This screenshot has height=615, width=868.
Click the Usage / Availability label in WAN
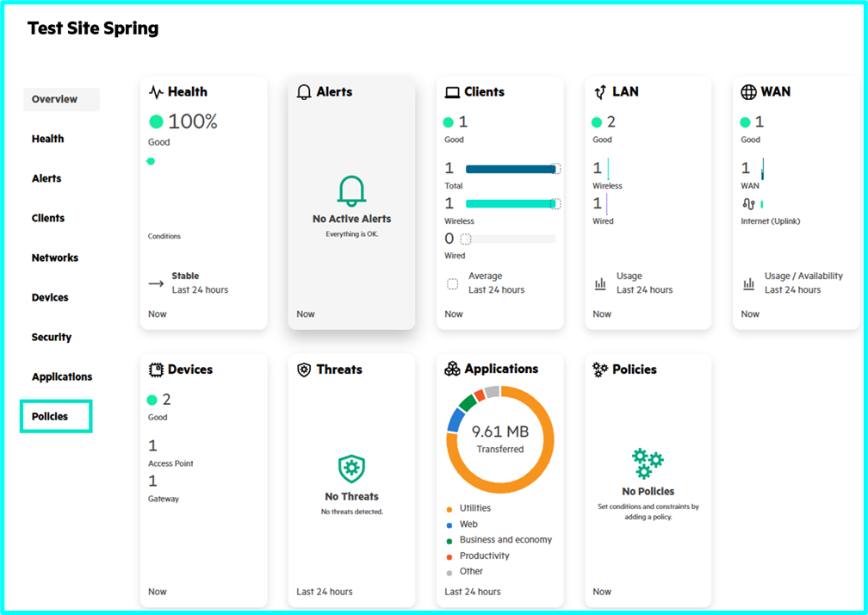803,276
